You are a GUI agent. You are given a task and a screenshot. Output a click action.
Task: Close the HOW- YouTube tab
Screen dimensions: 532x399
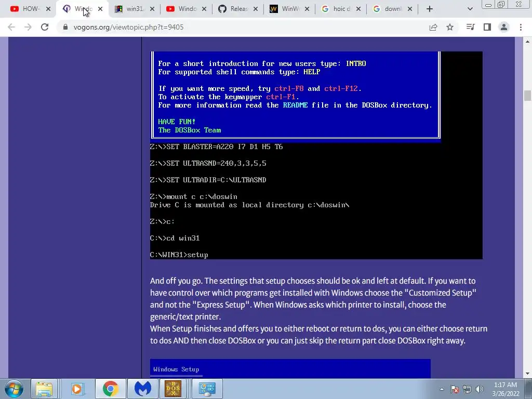(x=48, y=9)
